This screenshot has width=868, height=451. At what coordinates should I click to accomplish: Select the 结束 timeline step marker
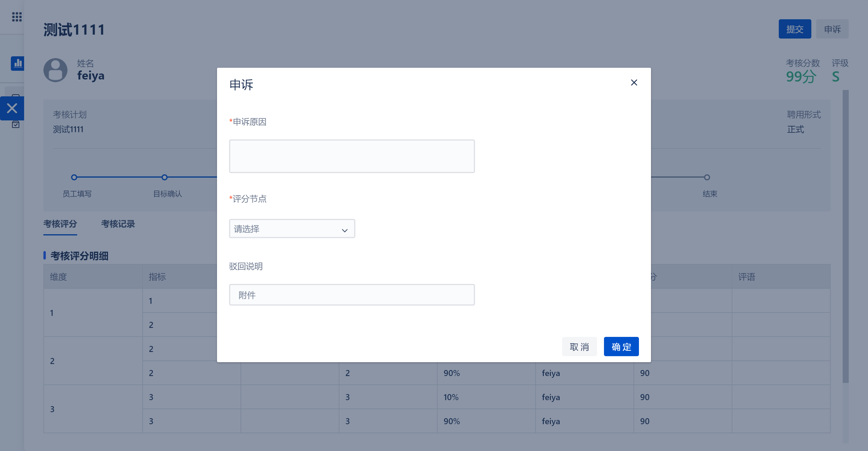click(707, 177)
